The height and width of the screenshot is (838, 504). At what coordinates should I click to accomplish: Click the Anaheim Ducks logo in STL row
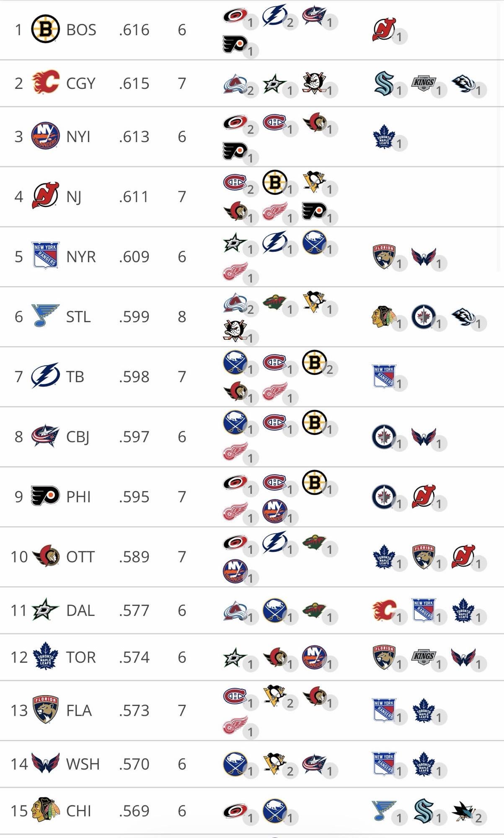(x=235, y=331)
